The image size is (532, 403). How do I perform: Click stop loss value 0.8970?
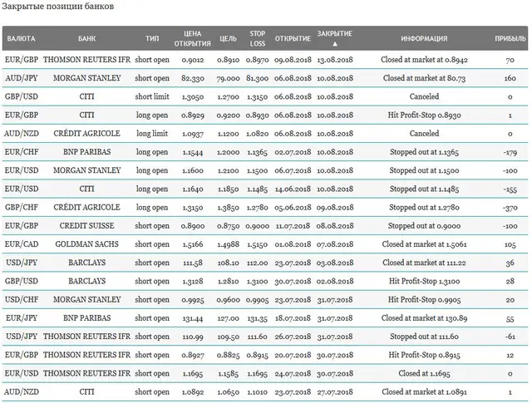tap(257, 60)
